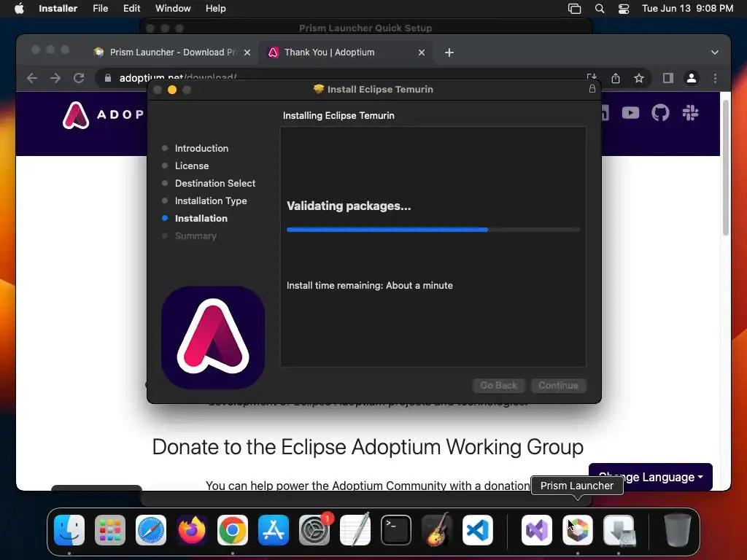Open Stage Manager menu bar icon
Screen dimensions: 747x560
pos(575,9)
